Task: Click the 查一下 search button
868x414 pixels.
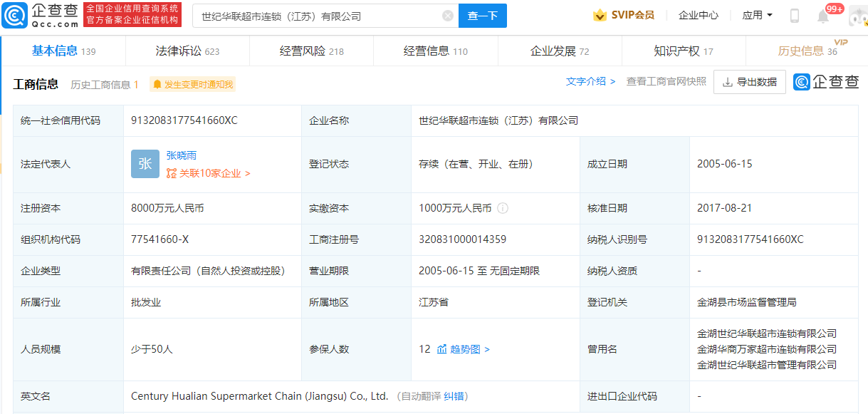Action: click(483, 16)
